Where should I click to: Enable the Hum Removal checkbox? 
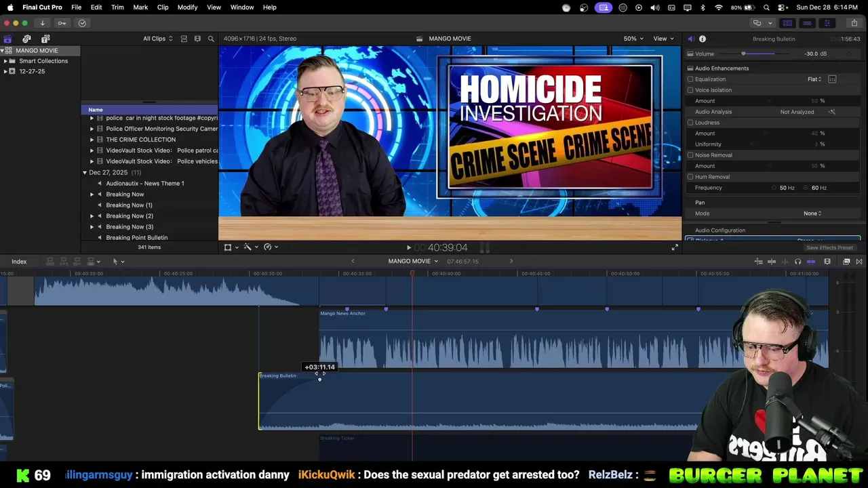[x=690, y=177]
